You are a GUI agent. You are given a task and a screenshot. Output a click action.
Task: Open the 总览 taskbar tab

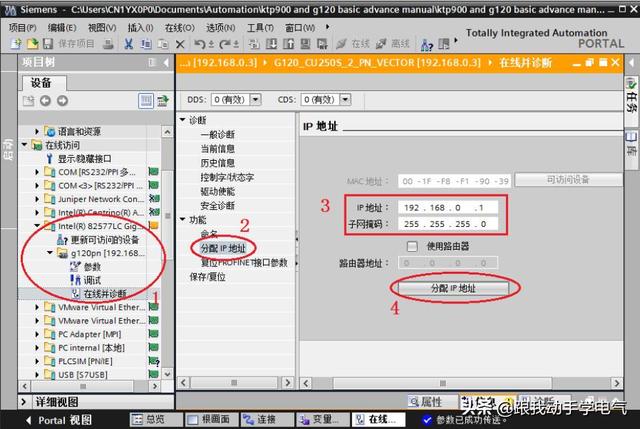[x=156, y=419]
